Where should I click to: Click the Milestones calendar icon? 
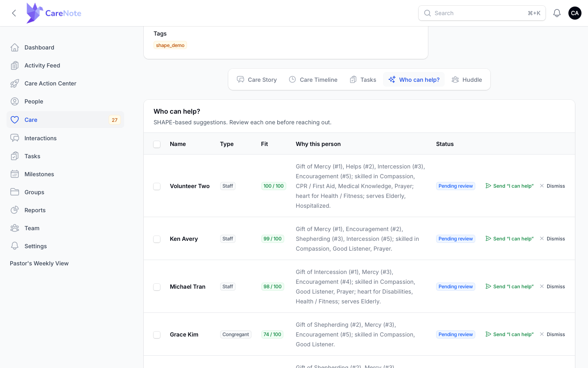[15, 174]
